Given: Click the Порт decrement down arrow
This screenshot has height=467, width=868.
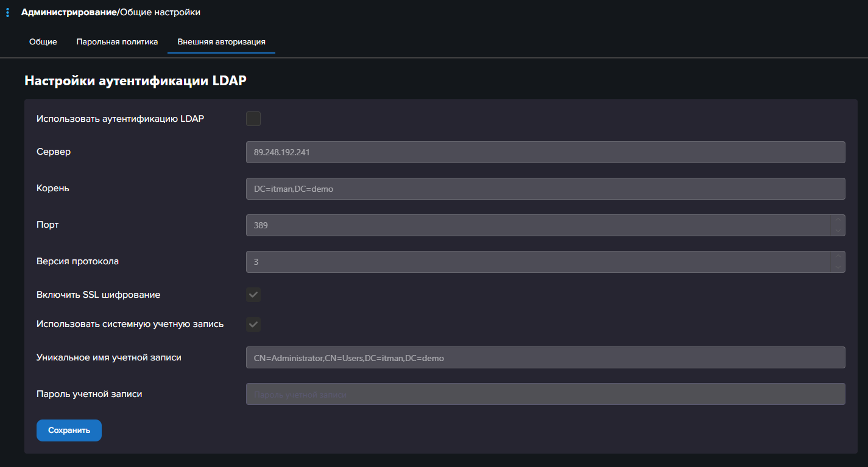Looking at the screenshot, I should [838, 230].
